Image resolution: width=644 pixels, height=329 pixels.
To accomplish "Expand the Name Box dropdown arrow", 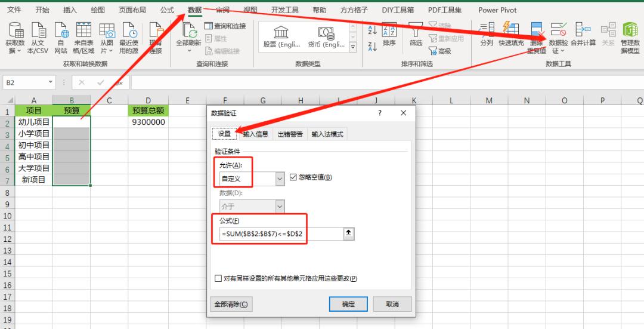I will [x=51, y=82].
